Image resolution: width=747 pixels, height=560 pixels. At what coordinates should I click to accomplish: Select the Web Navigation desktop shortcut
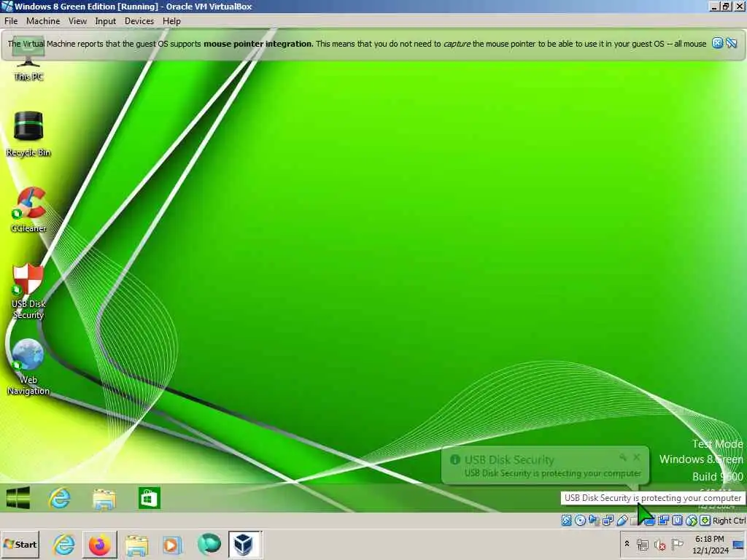click(x=28, y=367)
